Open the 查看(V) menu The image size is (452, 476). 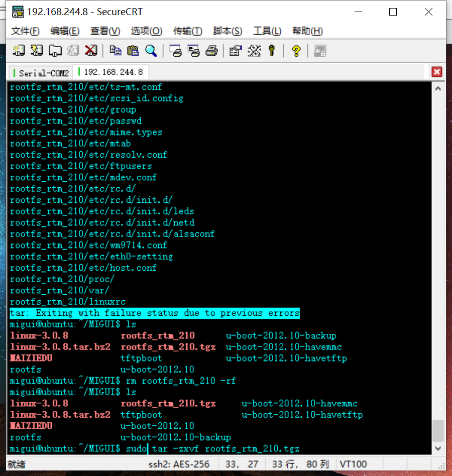click(x=105, y=31)
